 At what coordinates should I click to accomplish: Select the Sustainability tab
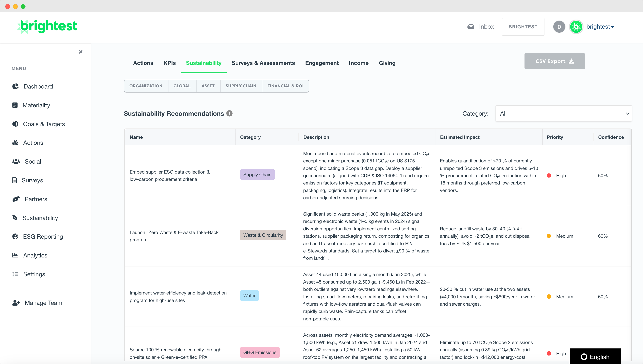204,63
